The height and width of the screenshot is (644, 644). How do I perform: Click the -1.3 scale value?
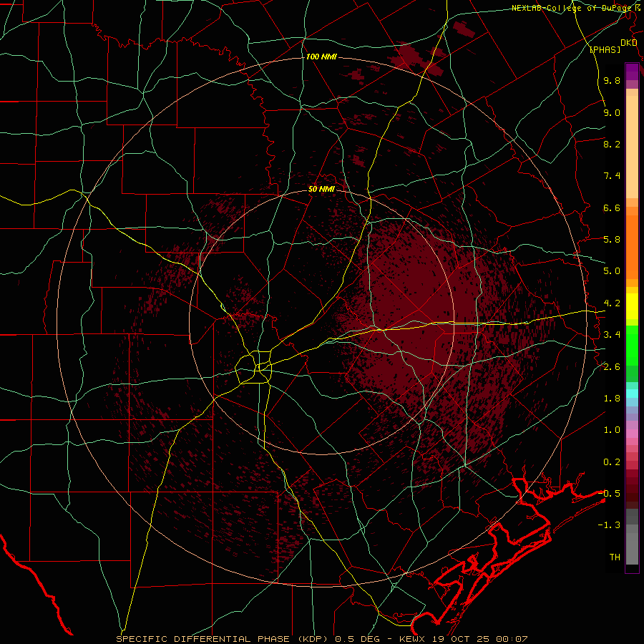[x=609, y=525]
